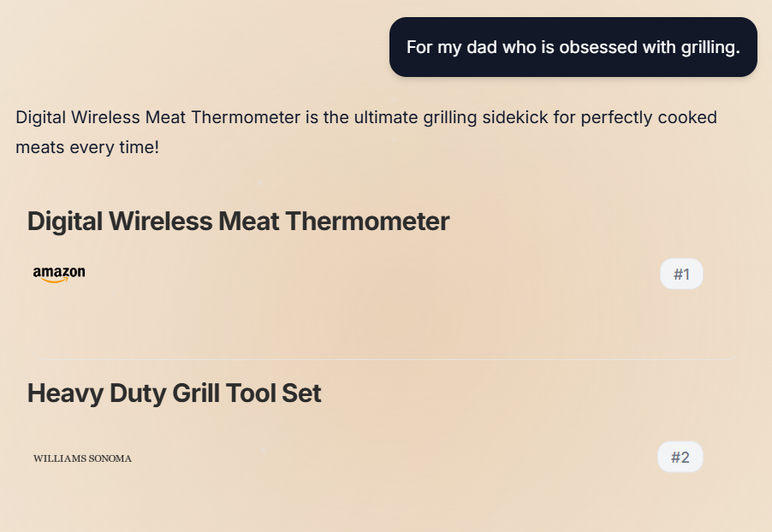
Task: Click "perfectly cooked" in the reply text
Action: 649,118
